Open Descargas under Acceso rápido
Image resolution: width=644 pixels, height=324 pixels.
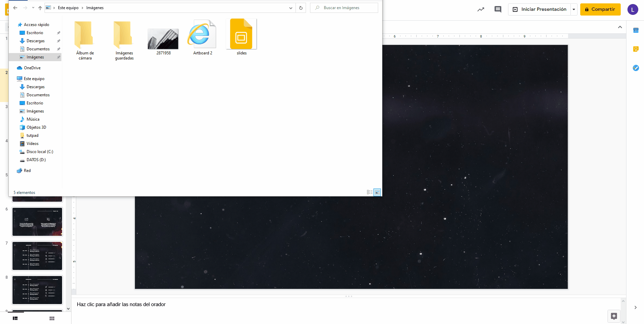tap(35, 41)
